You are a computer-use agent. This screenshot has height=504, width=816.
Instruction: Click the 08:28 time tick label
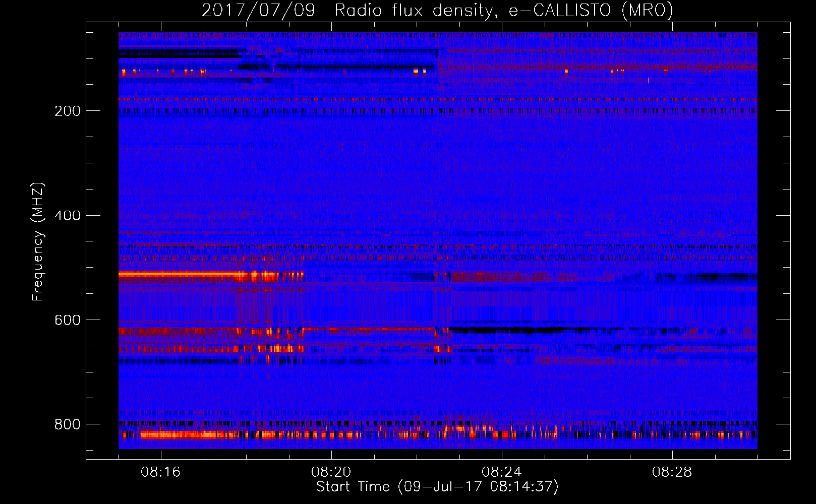tap(672, 472)
